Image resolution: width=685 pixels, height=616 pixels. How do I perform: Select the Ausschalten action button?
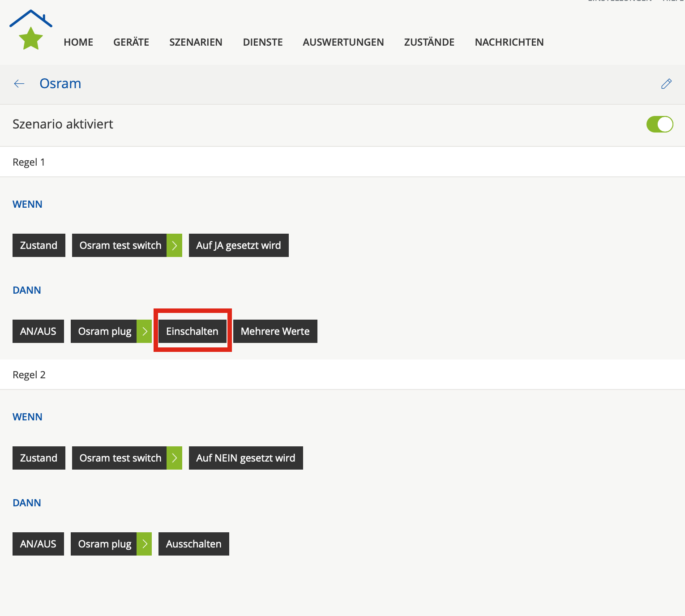coord(193,544)
